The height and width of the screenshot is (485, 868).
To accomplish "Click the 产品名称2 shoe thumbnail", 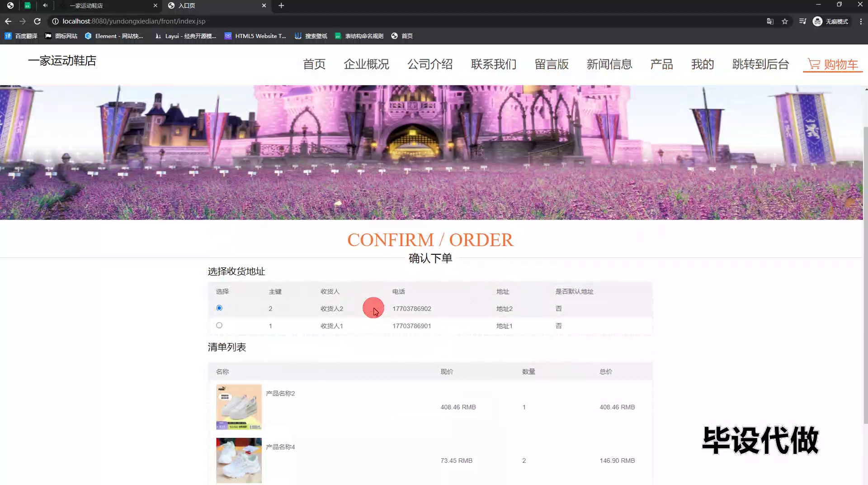I will click(x=239, y=407).
